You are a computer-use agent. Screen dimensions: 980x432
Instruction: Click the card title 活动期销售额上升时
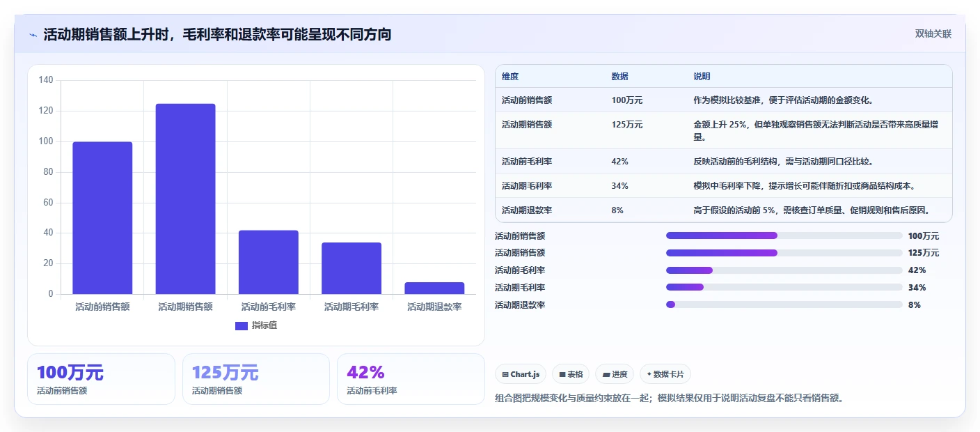[217, 35]
